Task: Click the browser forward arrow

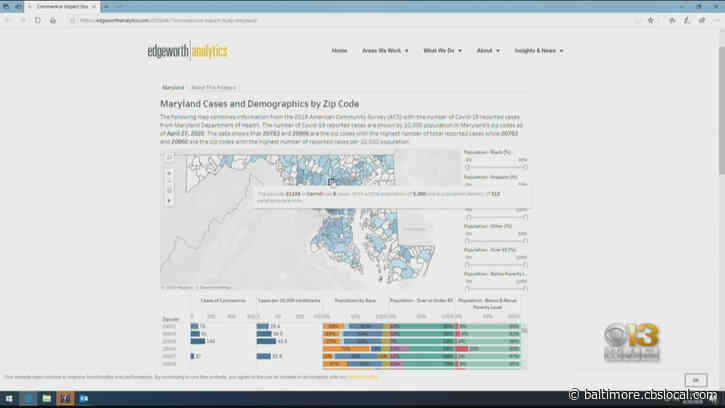Action: pyautogui.click(x=23, y=20)
